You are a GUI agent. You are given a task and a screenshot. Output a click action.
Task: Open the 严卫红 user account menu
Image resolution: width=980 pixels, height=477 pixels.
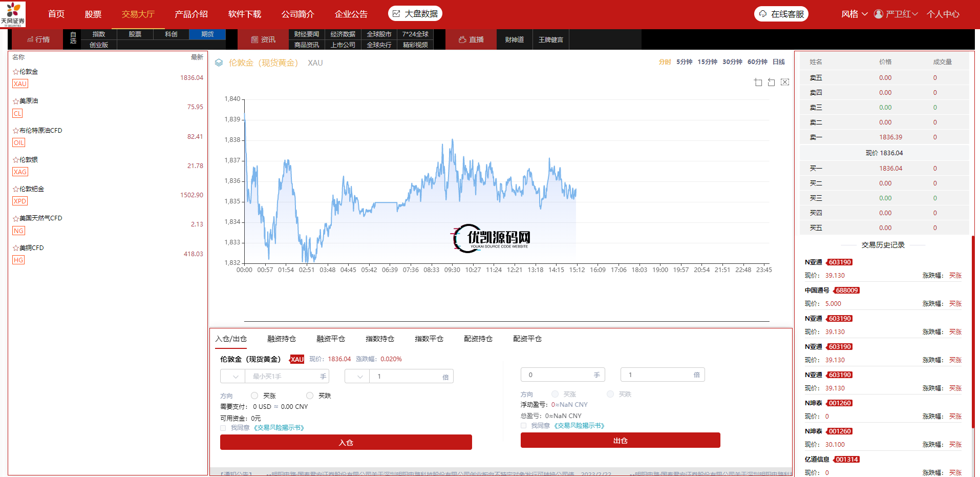896,14
